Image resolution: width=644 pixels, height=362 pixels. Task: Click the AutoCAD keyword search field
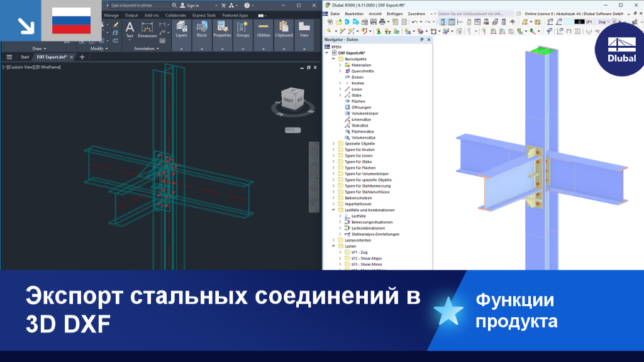pyautogui.click(x=139, y=5)
